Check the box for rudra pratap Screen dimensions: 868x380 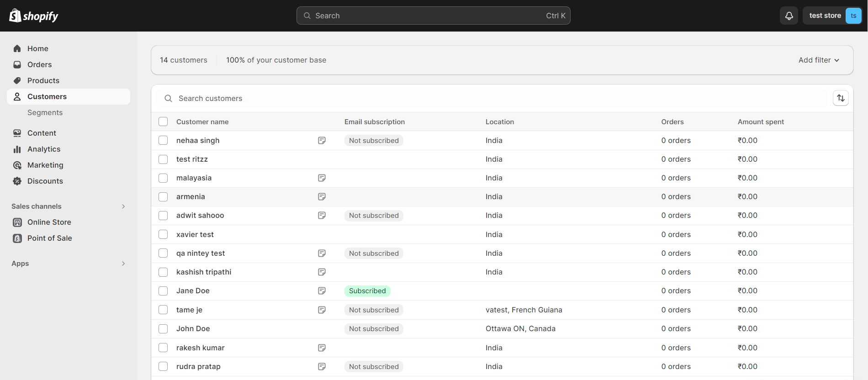tap(163, 366)
